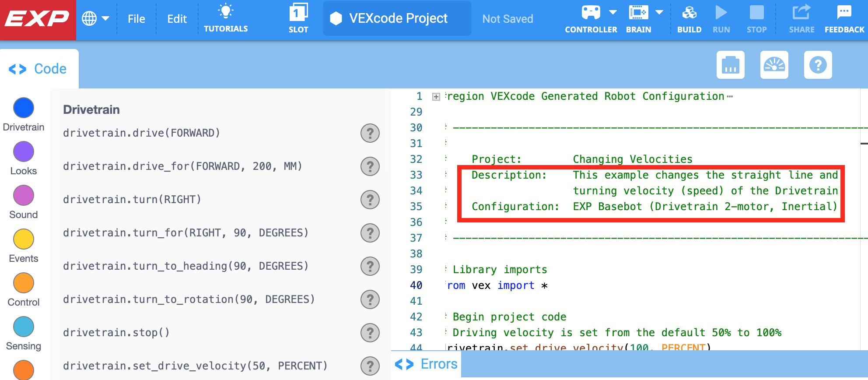Image resolution: width=868 pixels, height=380 pixels.
Task: Click the VEXcode Project name button
Action: [x=397, y=18]
